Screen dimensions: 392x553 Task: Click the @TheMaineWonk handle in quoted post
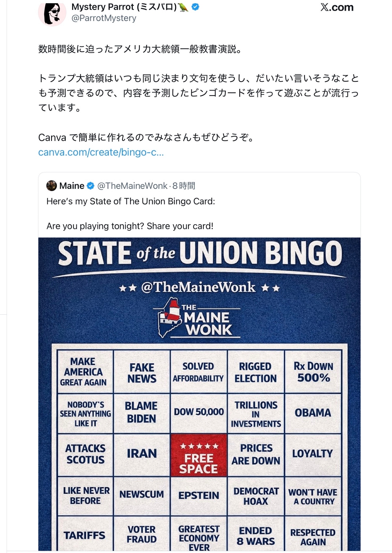pos(132,186)
